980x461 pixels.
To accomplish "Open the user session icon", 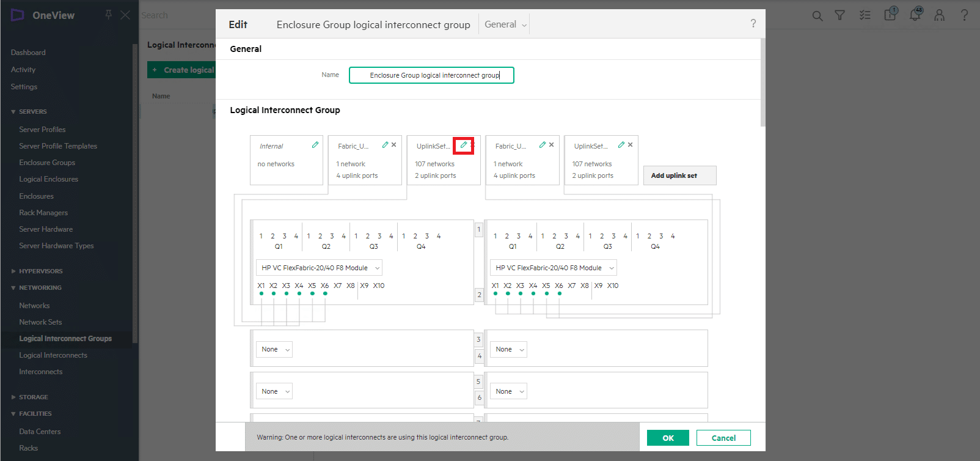I will 940,15.
